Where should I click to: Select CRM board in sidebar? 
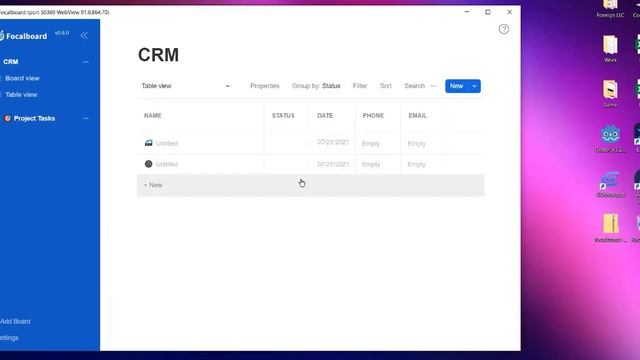tap(11, 62)
